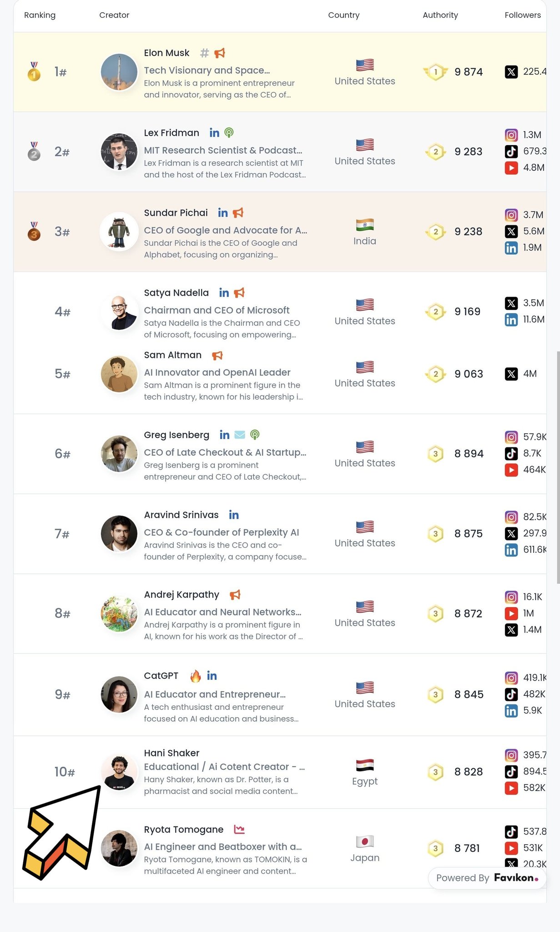This screenshot has height=932, width=560.
Task: Click the fire icon next to CatGPT
Action: tap(196, 676)
